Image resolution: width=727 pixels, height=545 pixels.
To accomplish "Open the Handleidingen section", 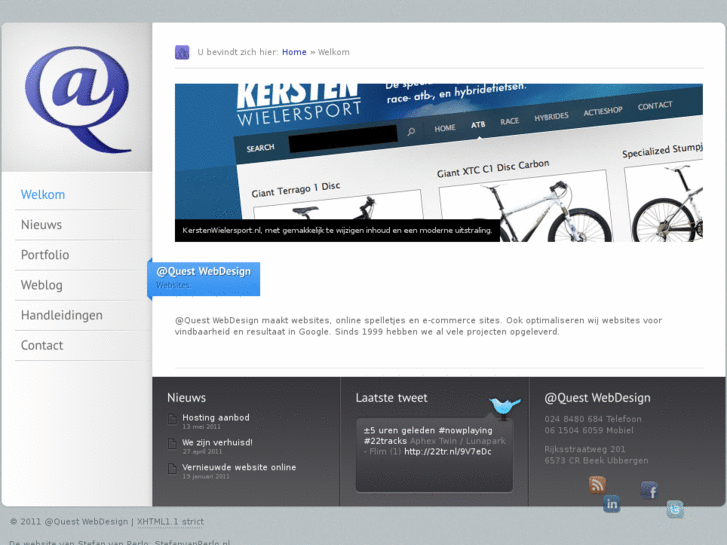I will [62, 315].
